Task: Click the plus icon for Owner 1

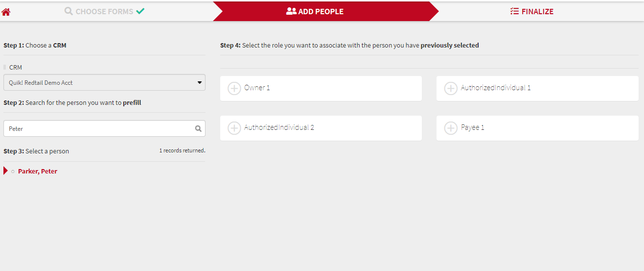Action: [x=234, y=88]
